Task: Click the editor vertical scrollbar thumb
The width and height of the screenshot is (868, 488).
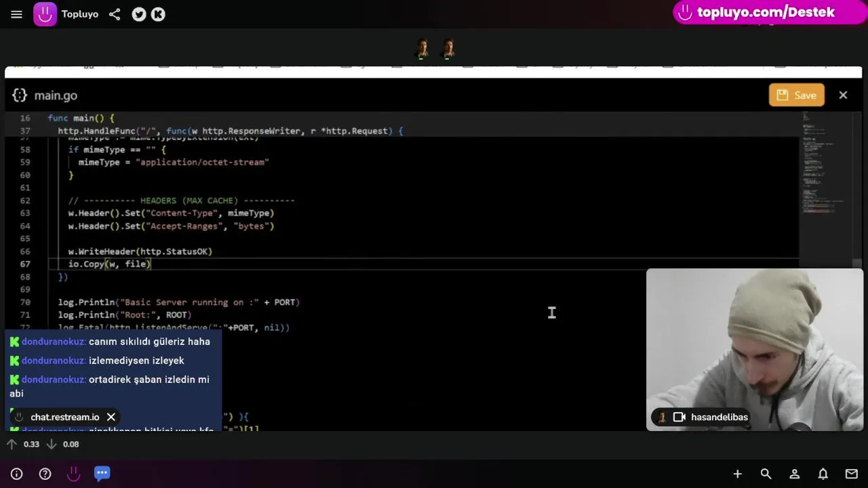Action: coord(857,264)
